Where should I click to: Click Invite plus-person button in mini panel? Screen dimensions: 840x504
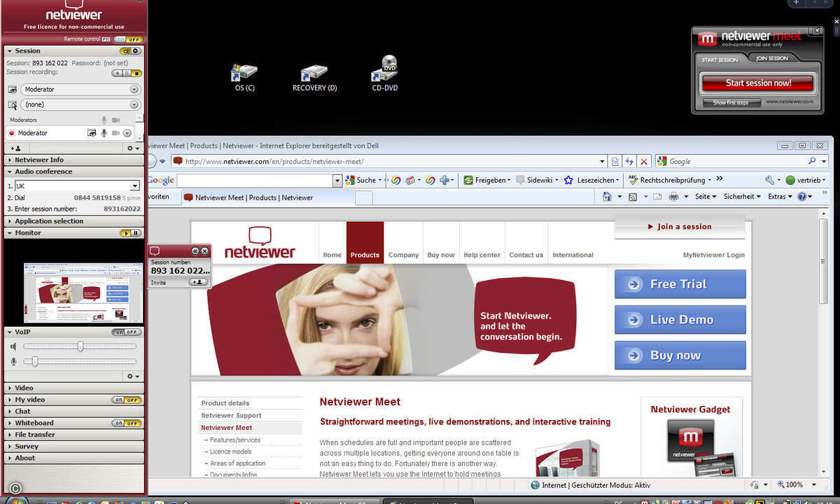[x=199, y=282]
